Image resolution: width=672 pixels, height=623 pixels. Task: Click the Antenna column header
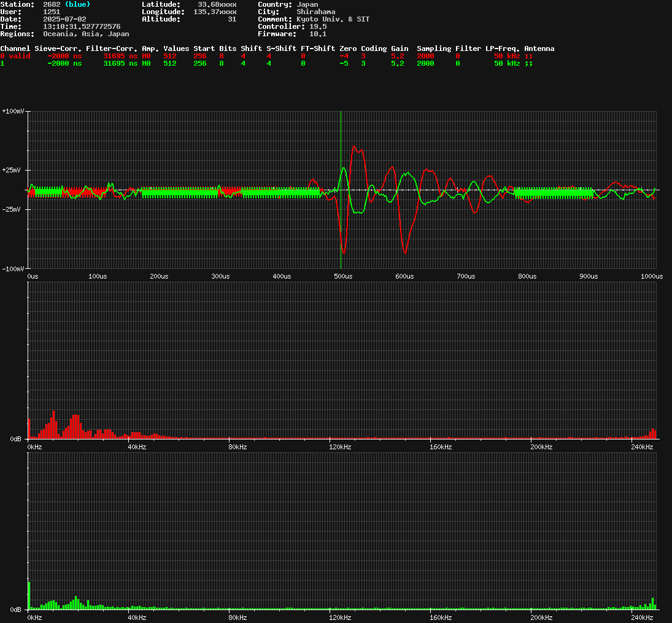click(x=539, y=48)
